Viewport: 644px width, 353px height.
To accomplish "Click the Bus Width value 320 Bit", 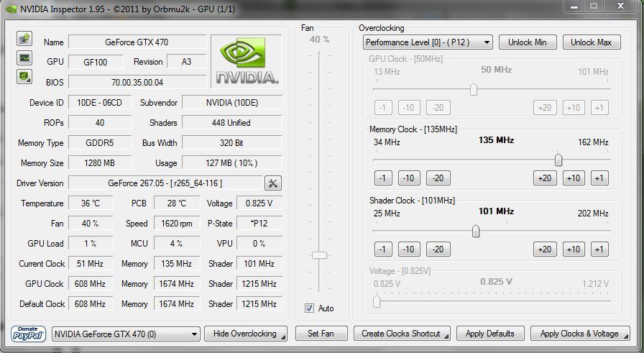I will click(231, 143).
